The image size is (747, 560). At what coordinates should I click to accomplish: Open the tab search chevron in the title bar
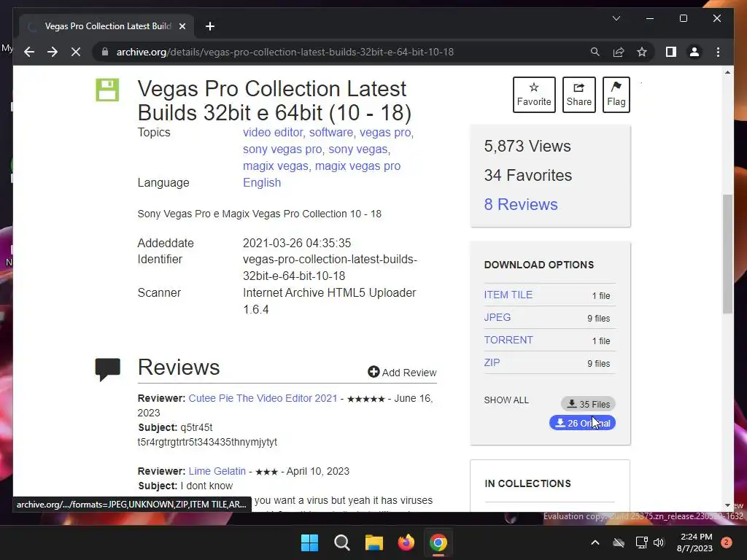coord(616,18)
